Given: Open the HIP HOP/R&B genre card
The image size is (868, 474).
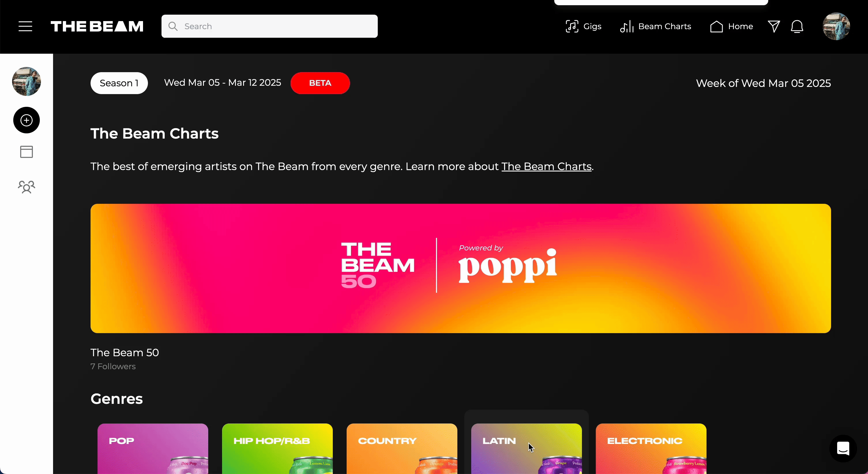Looking at the screenshot, I should pyautogui.click(x=277, y=449).
